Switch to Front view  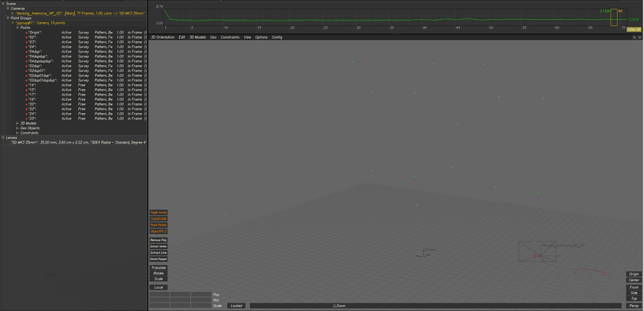634,287
